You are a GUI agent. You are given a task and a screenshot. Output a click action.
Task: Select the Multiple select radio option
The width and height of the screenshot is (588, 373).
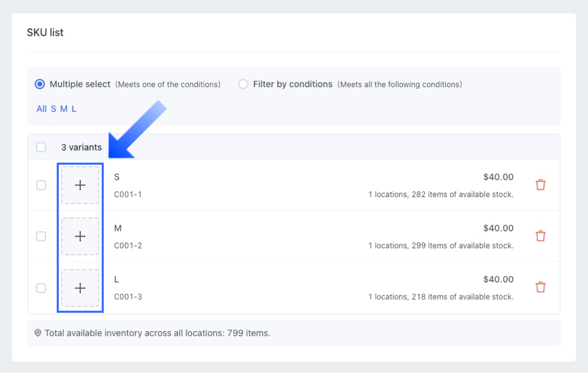coord(40,84)
